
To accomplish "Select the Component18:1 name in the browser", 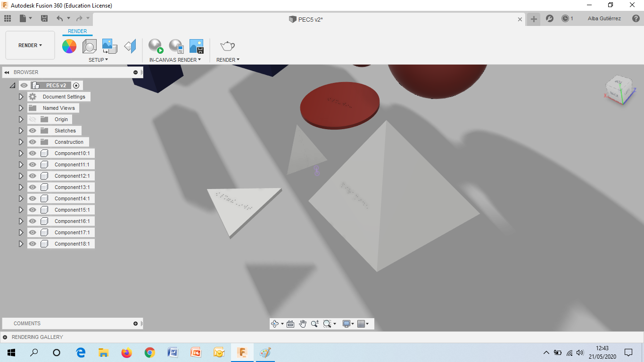I will point(72,244).
